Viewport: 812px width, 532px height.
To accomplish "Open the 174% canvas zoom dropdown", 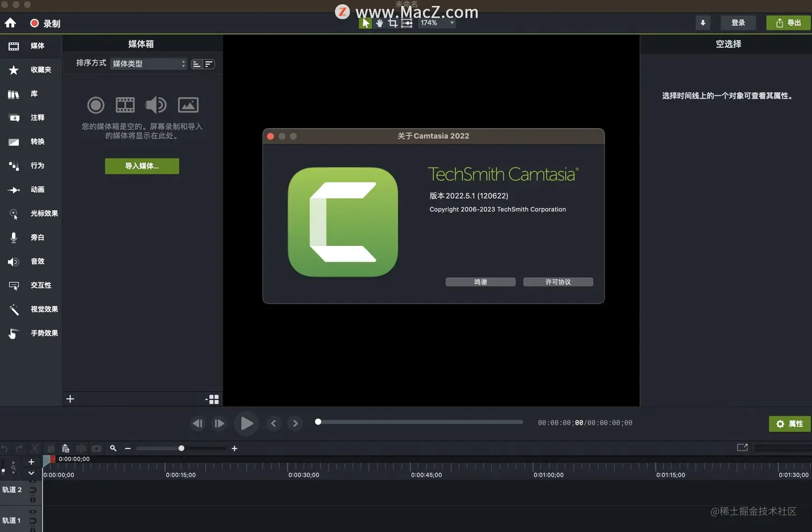I will pos(437,23).
